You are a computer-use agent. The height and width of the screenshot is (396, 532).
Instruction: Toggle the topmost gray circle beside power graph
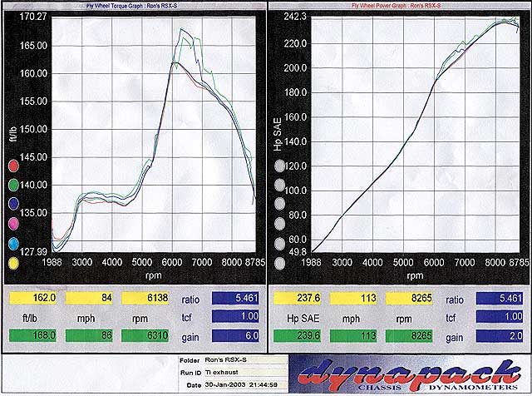[279, 166]
